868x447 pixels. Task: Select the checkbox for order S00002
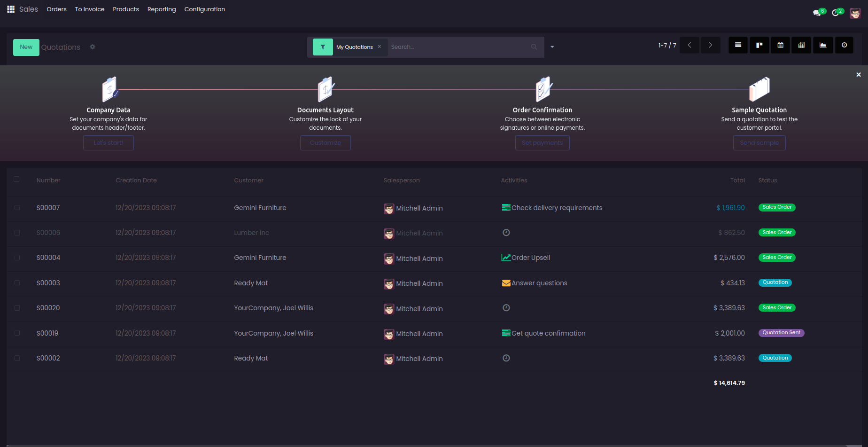point(17,358)
